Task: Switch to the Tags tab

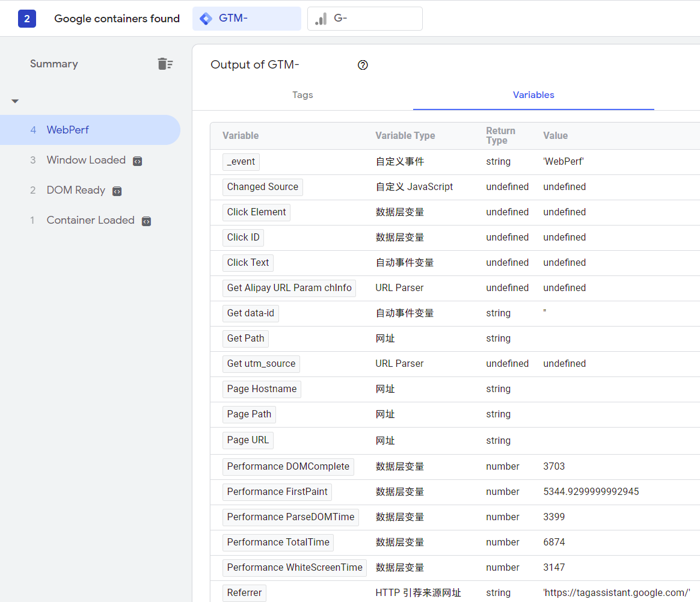Action: coord(302,95)
